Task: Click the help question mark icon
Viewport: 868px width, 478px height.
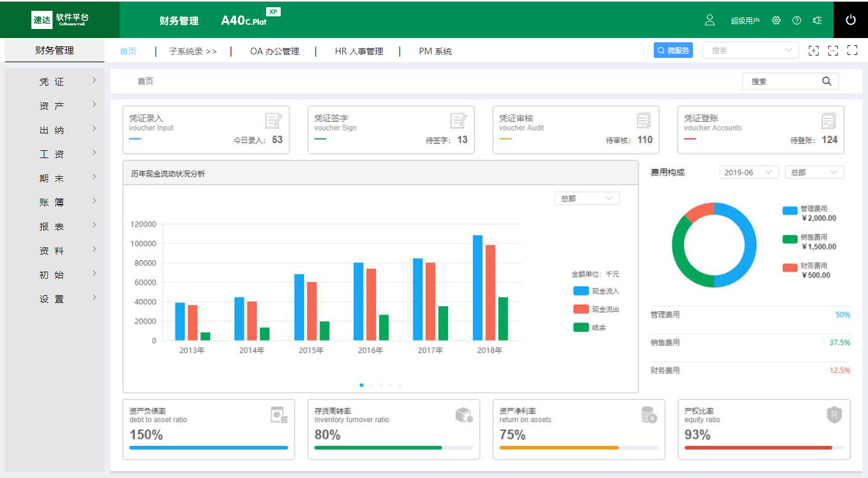Action: (x=797, y=21)
